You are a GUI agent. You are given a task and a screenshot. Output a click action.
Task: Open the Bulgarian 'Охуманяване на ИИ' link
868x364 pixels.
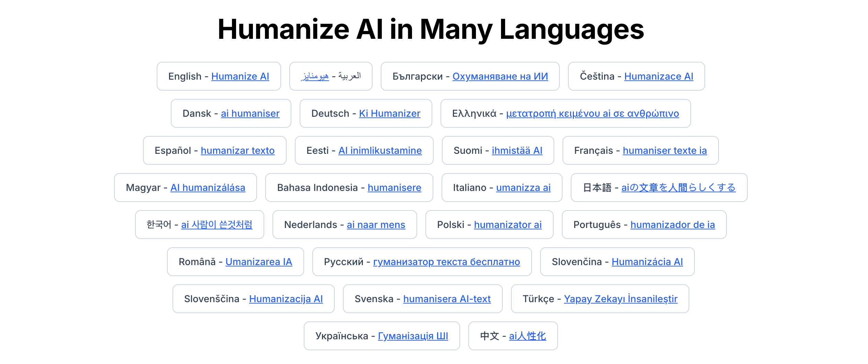pyautogui.click(x=500, y=76)
